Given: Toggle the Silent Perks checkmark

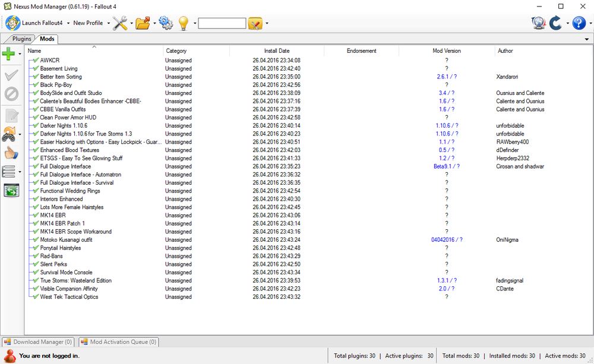Looking at the screenshot, I should (x=36, y=264).
